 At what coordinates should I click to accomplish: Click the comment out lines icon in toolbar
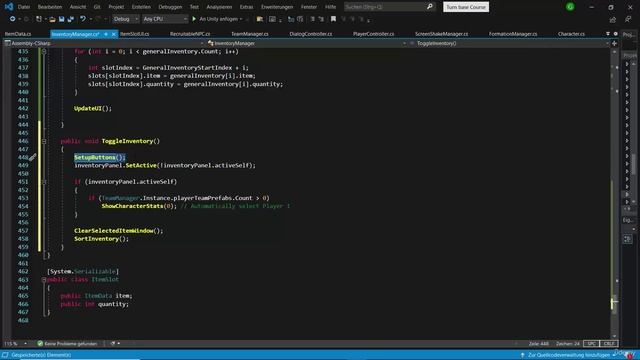pyautogui.click(x=313, y=19)
